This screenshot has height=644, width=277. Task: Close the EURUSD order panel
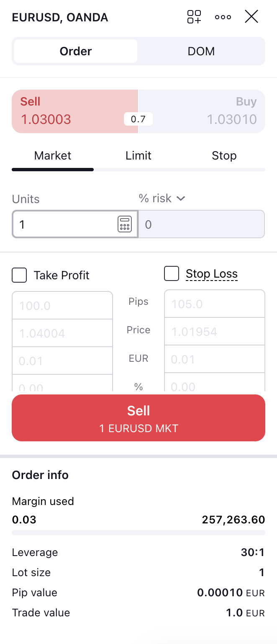click(x=251, y=17)
